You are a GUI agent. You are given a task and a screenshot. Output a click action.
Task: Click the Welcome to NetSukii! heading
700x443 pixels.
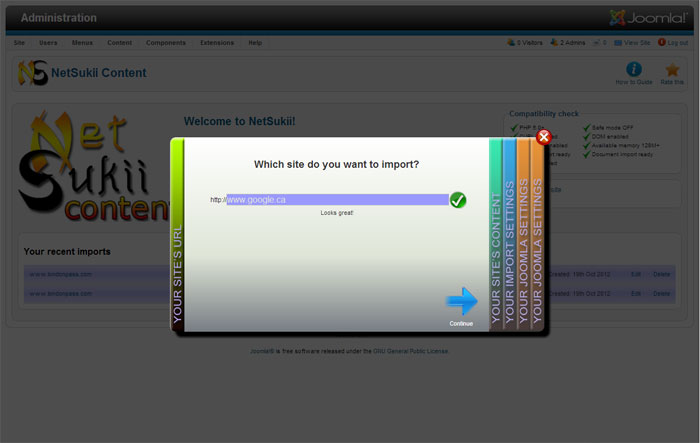coord(239,121)
